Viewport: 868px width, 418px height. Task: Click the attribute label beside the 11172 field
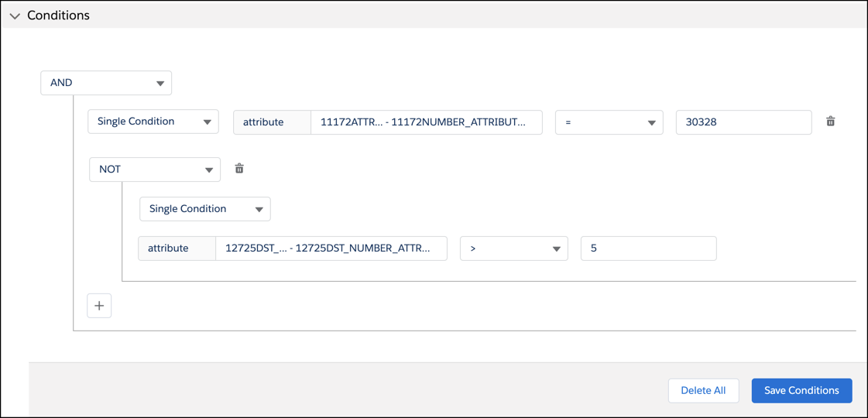[264, 122]
